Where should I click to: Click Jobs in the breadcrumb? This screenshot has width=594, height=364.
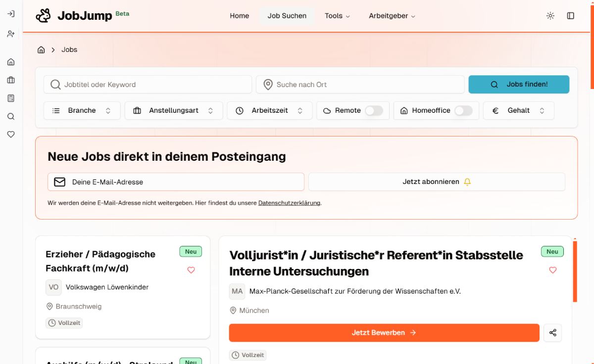pyautogui.click(x=69, y=50)
